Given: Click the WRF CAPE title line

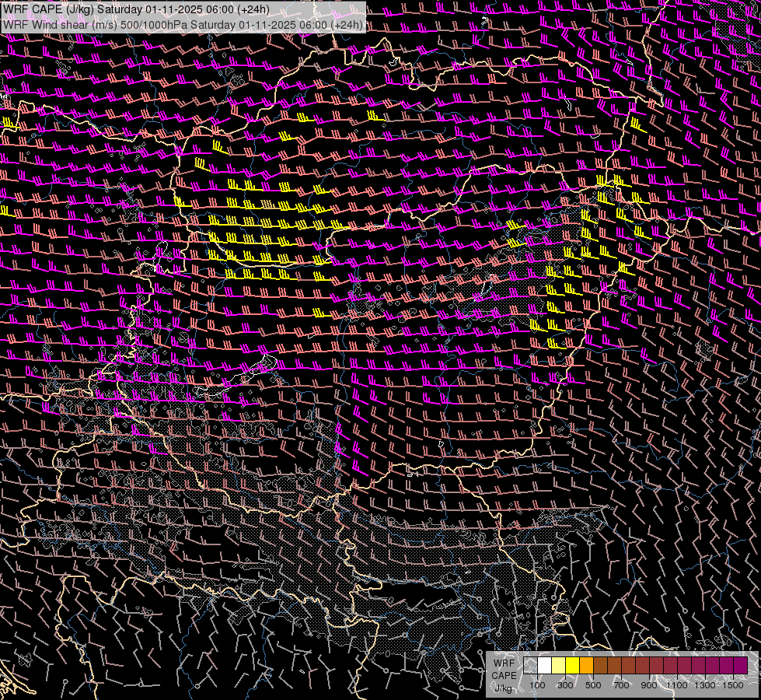Looking at the screenshot, I should 136,9.
